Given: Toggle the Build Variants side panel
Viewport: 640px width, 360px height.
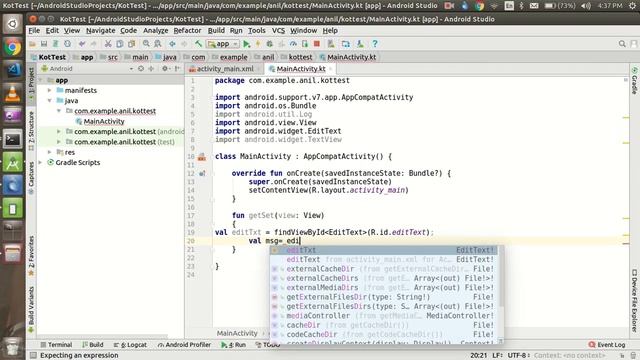Looking at the screenshot, I should point(31,310).
